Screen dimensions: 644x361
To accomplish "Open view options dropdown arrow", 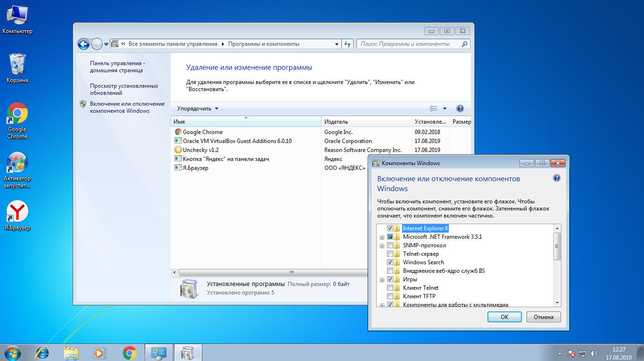I will point(445,109).
